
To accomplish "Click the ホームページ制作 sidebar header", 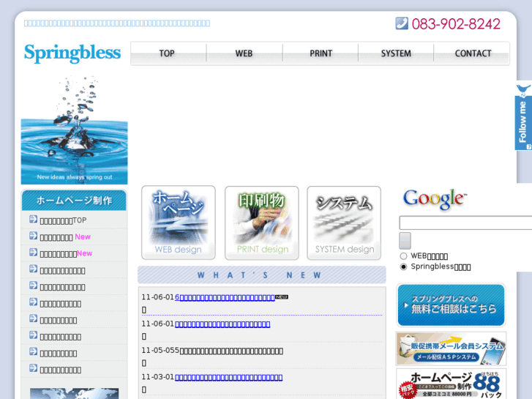I will coord(74,200).
